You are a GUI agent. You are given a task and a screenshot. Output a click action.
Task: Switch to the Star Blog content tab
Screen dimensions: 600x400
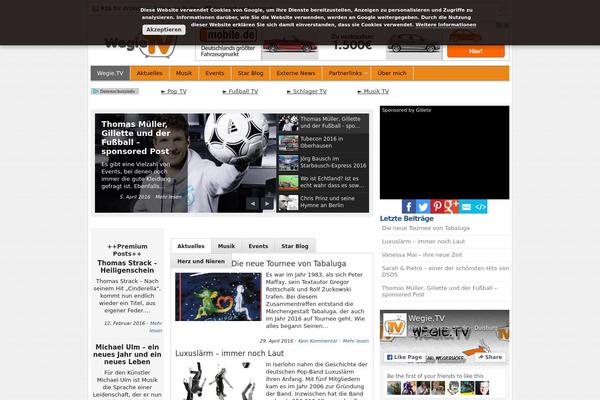tap(295, 246)
